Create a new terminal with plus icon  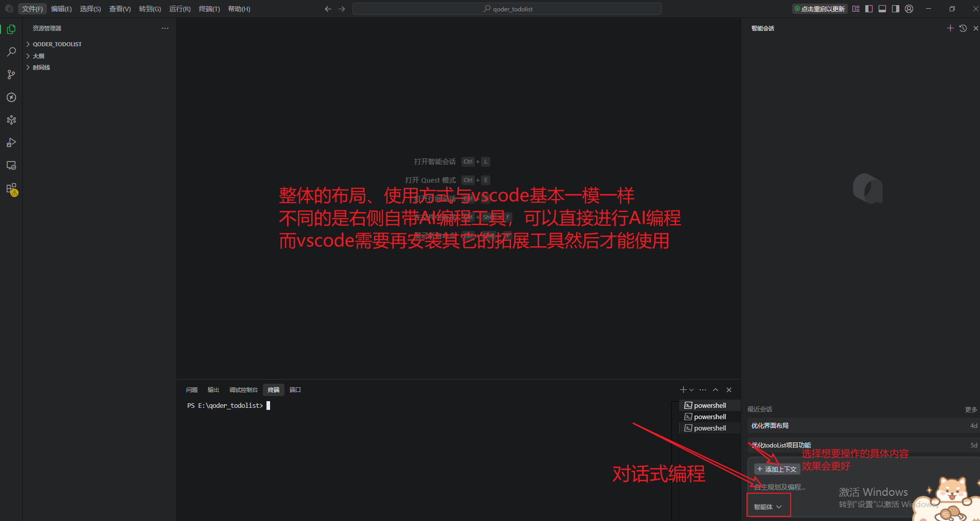[683, 390]
